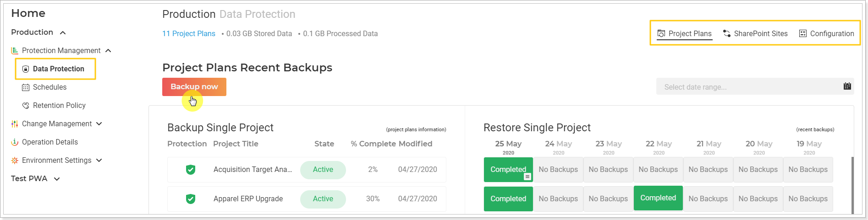Collapse the Protection Management chevron
Viewport: 868px width, 220px height.
108,51
